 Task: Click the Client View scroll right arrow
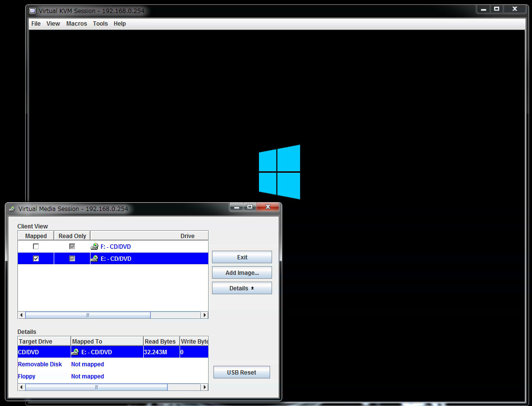[205, 315]
